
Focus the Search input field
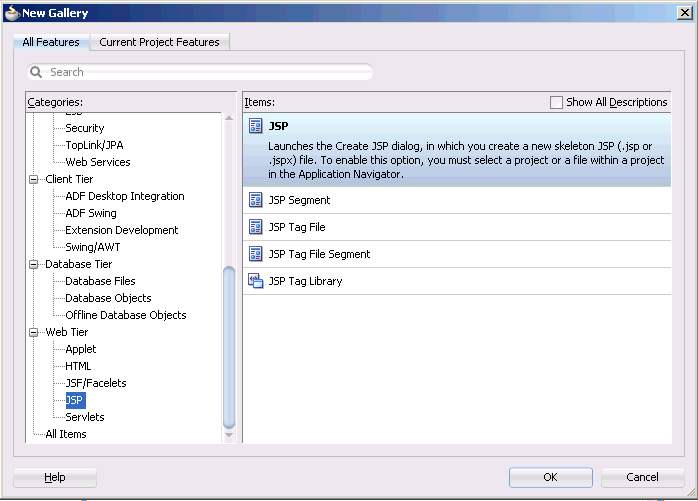[200, 72]
